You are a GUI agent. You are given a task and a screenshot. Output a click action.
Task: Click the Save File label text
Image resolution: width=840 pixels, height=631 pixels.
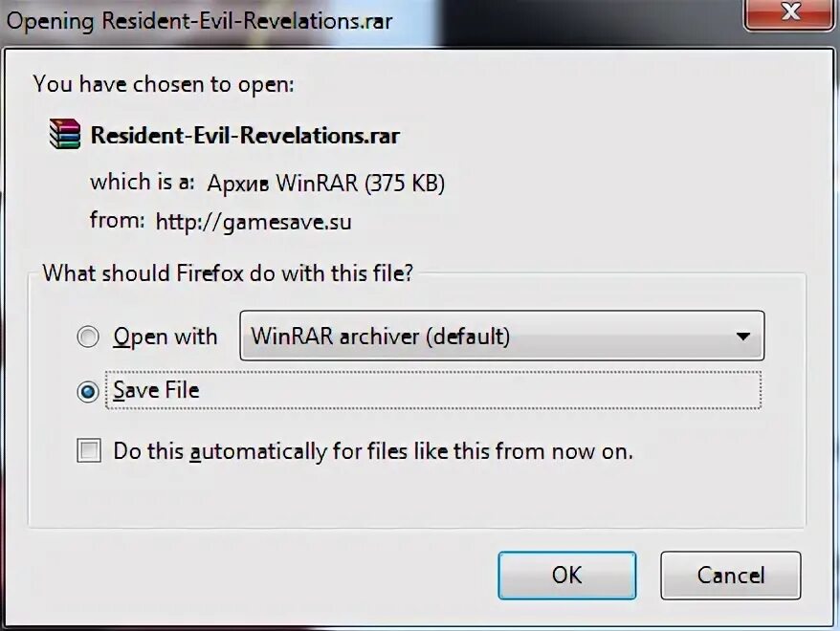157,390
